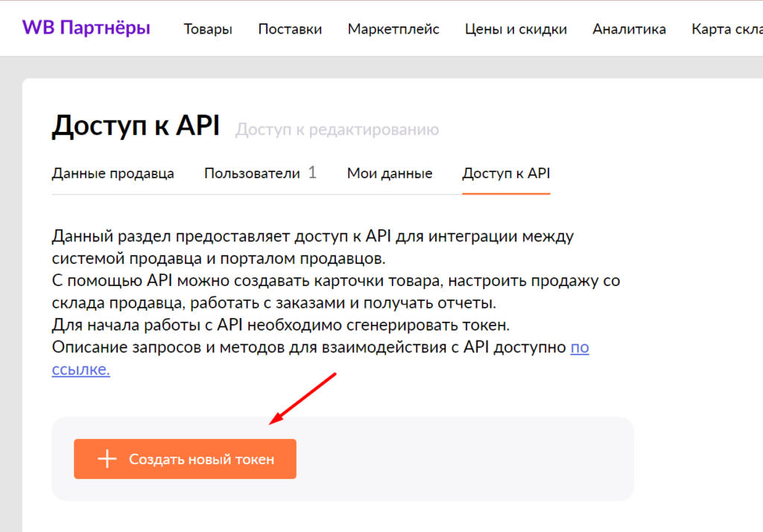Click the Доступ к редактированию subtitle

pyautogui.click(x=338, y=130)
